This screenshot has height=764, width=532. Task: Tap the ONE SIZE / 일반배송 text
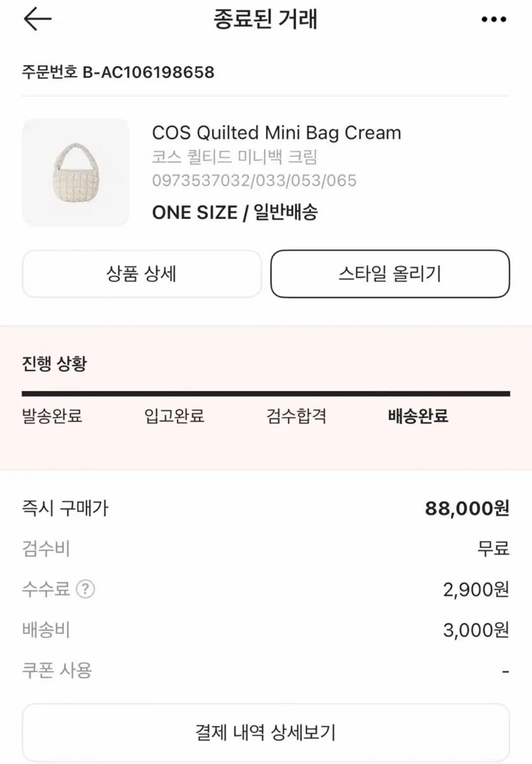tap(234, 212)
